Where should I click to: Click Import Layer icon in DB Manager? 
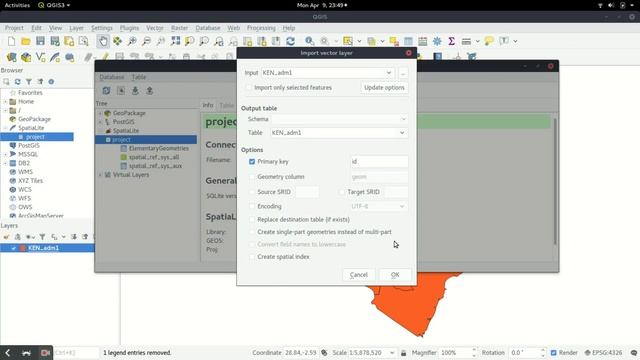(x=135, y=91)
